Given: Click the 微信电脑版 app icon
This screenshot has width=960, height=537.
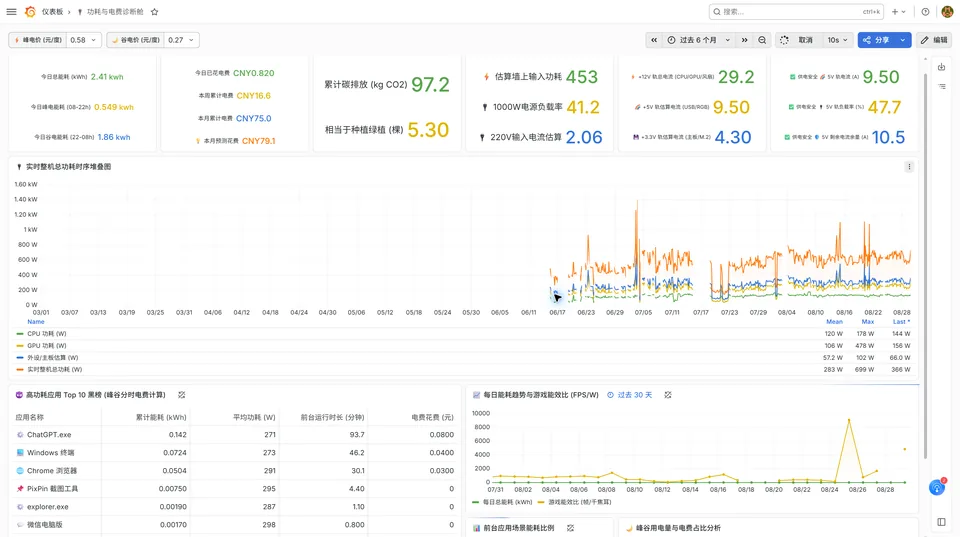Looking at the screenshot, I should tap(20, 525).
